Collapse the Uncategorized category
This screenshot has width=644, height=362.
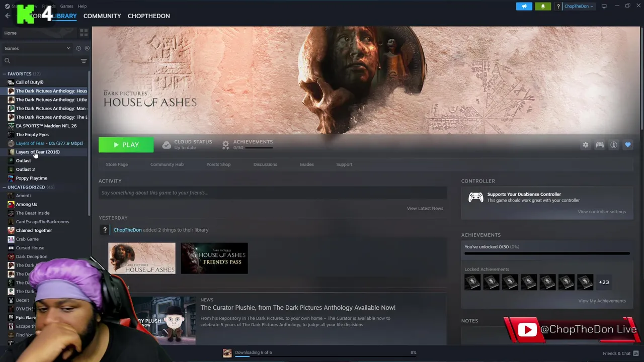click(4, 187)
